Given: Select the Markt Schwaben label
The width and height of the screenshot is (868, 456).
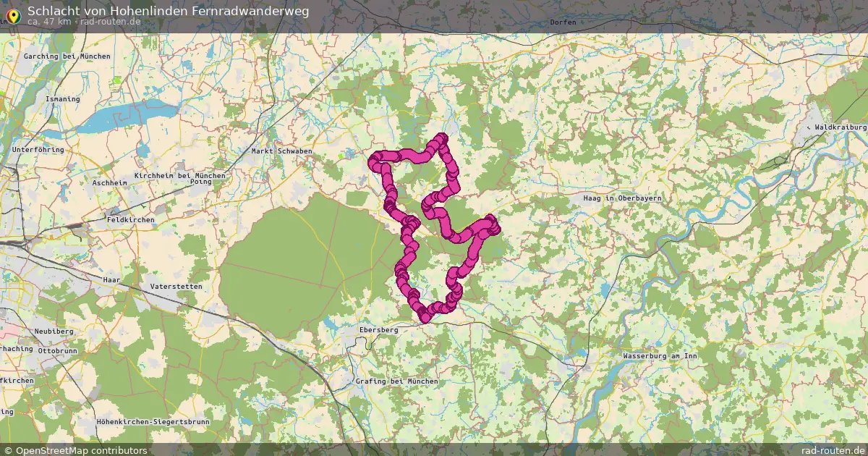Looking at the screenshot, I should click(x=281, y=151).
